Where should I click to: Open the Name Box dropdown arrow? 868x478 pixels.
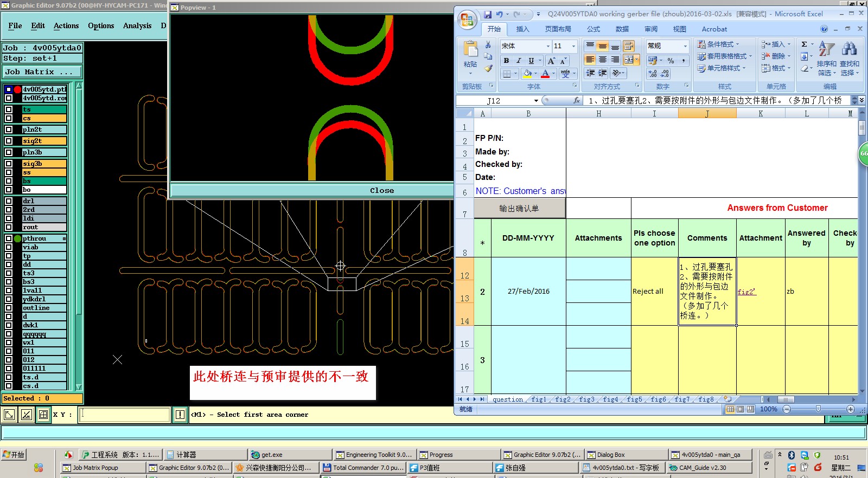pyautogui.click(x=536, y=101)
